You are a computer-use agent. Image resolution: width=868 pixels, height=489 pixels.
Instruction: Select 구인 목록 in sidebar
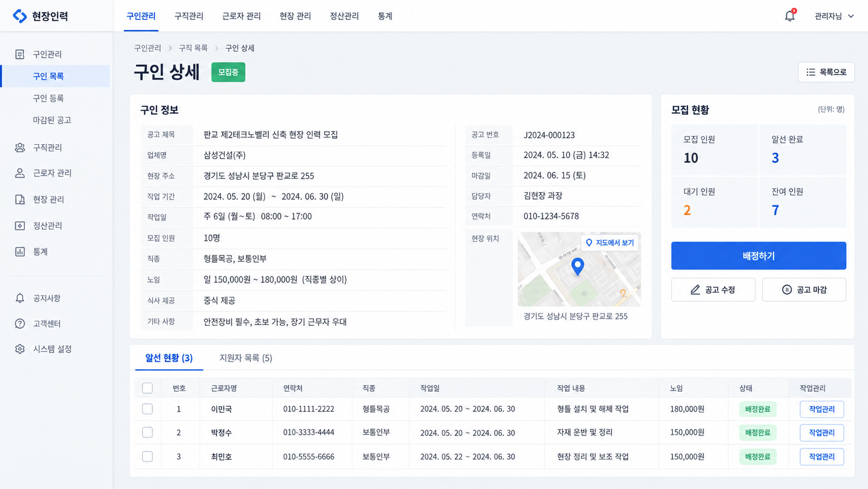pos(56,76)
